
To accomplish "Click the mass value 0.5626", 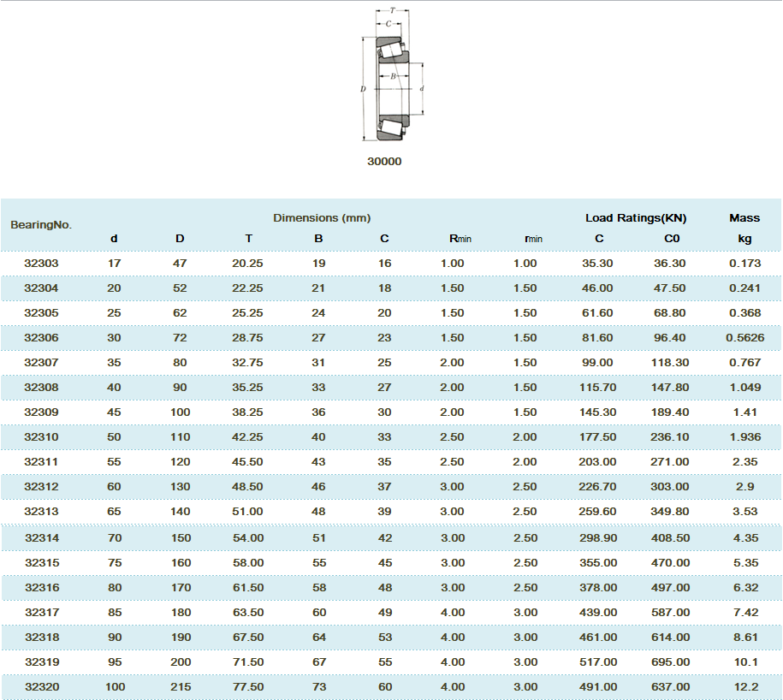I will pyautogui.click(x=744, y=338).
